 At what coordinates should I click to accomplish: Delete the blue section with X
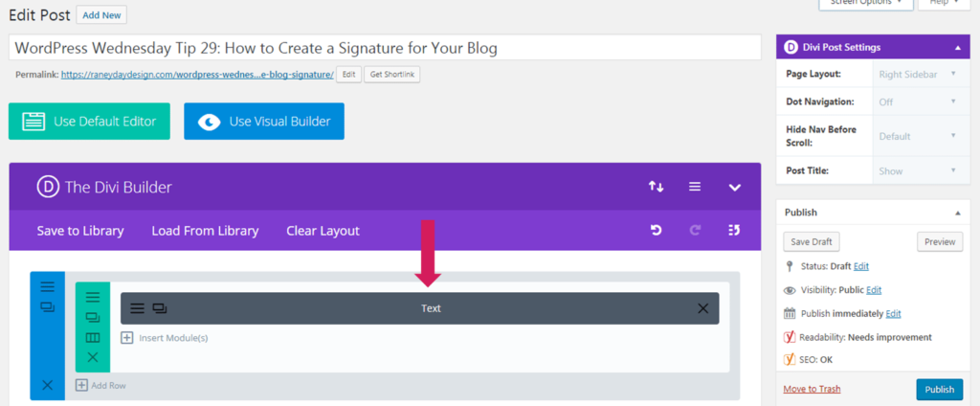(x=48, y=385)
